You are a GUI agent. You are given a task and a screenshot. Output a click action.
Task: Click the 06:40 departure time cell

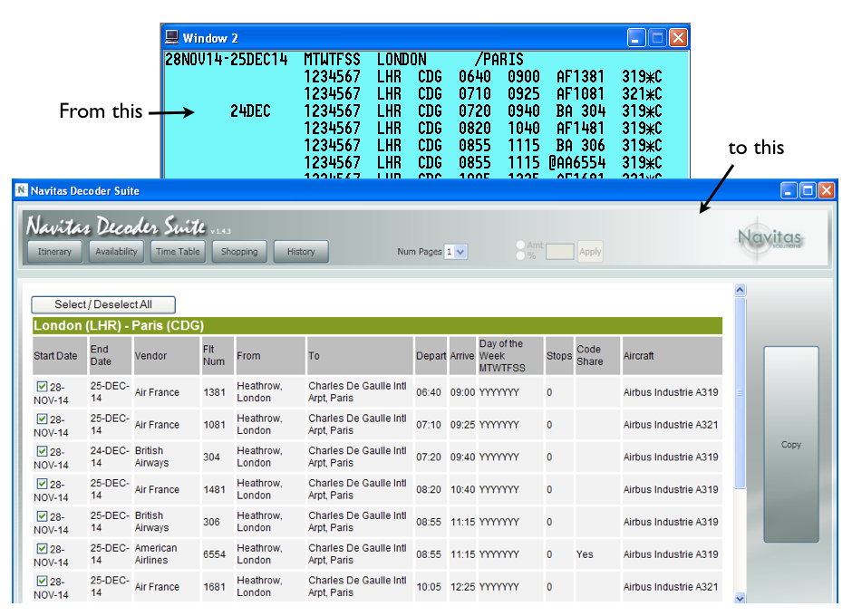coord(429,392)
